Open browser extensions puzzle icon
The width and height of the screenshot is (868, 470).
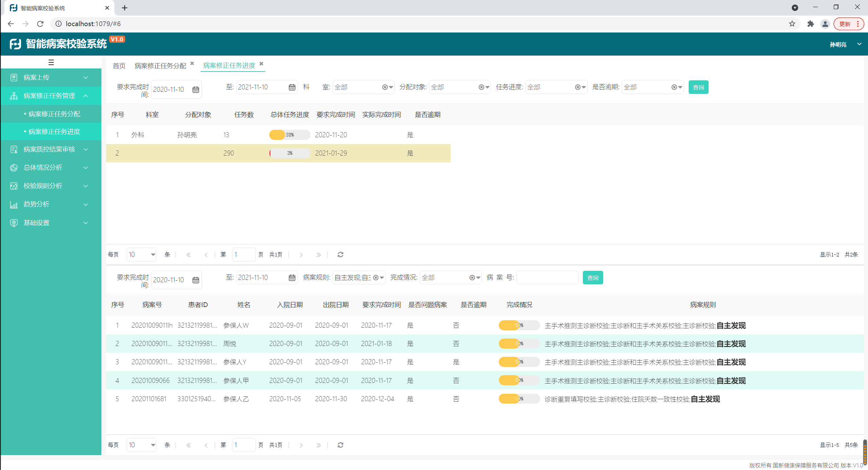tap(810, 24)
